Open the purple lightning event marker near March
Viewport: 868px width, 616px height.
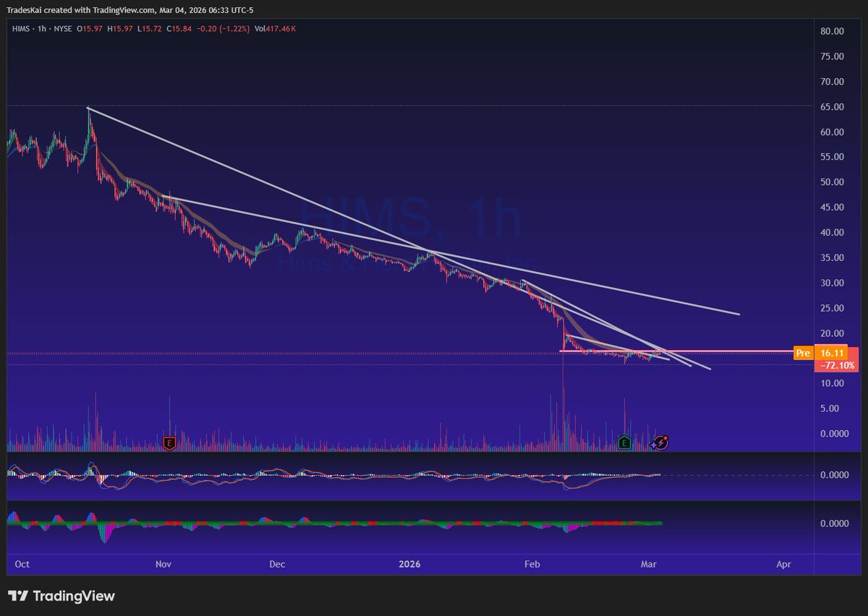(x=660, y=442)
